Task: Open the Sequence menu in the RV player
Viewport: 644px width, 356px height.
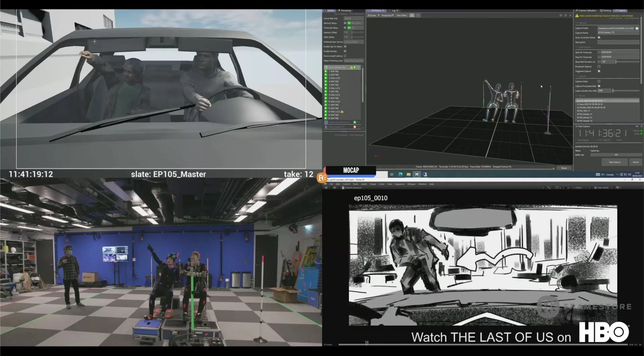Action: coord(399,184)
